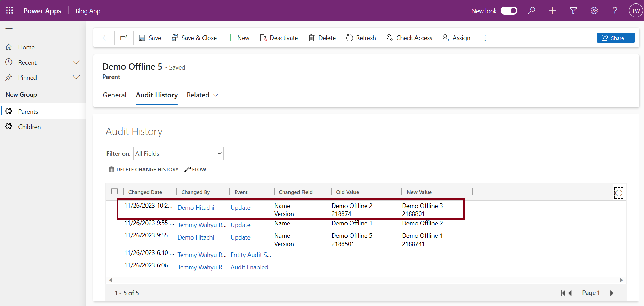This screenshot has width=644, height=306.
Task: Sort by Changed Date column header
Action: tap(145, 192)
